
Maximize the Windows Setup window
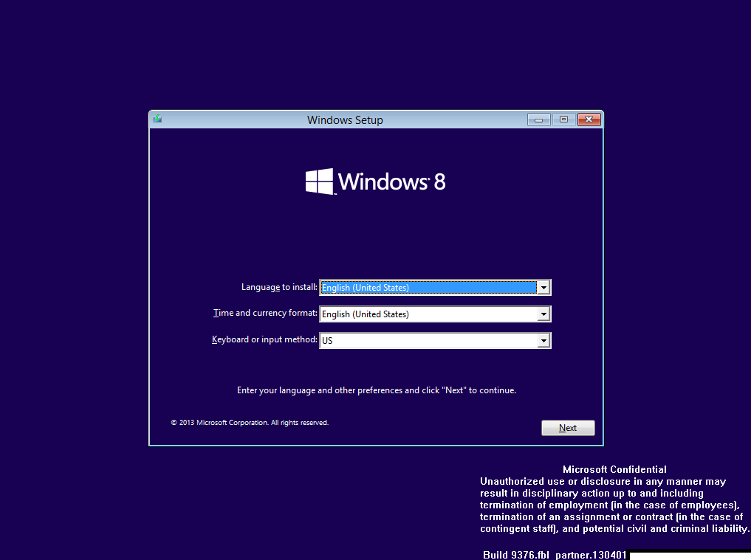point(563,120)
